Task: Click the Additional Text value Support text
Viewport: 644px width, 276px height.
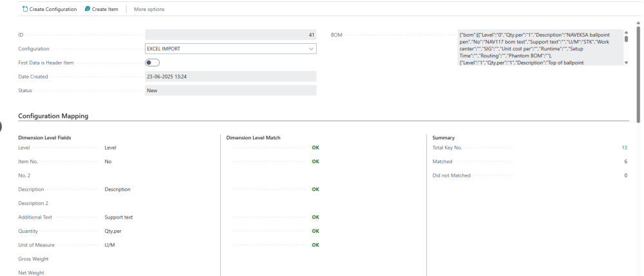Action: [x=118, y=217]
